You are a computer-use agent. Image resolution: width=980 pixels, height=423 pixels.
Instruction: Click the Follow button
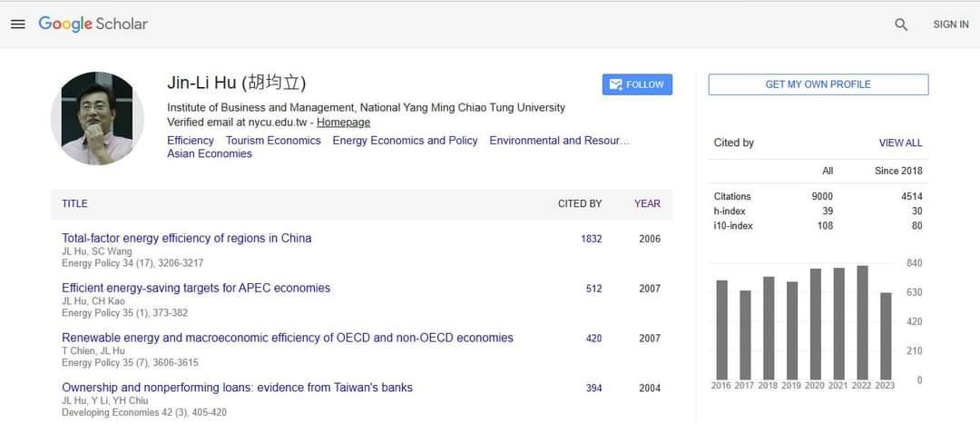click(x=637, y=84)
